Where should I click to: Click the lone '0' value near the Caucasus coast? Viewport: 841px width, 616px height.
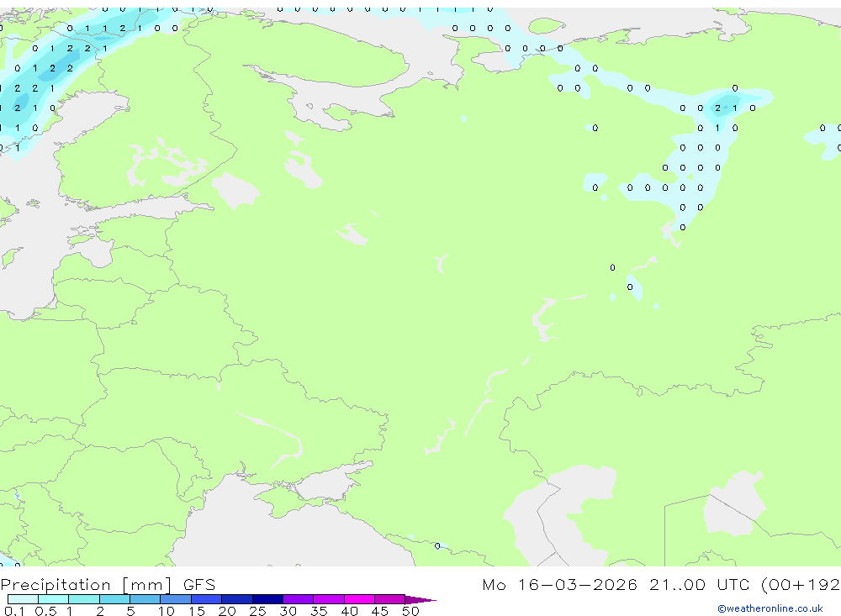pos(437,546)
